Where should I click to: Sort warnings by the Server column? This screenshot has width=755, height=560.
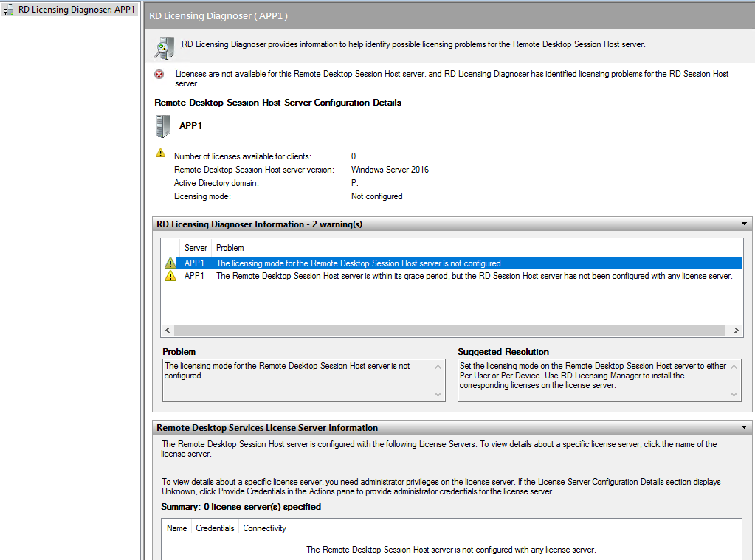(196, 247)
